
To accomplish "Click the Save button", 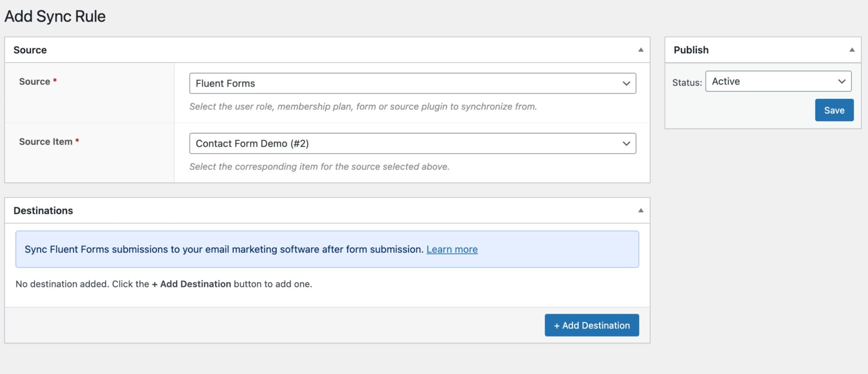I will (x=834, y=110).
